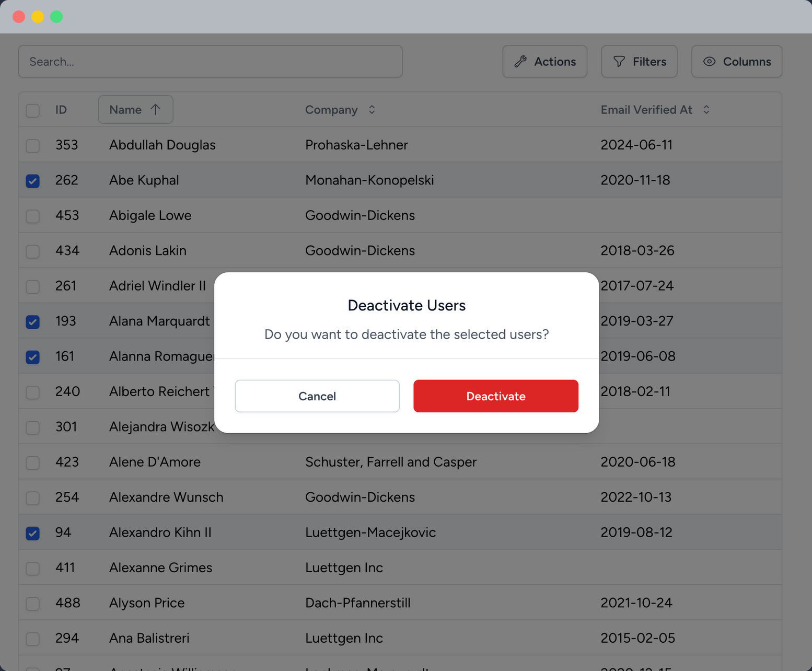
Task: Uncheck the row for Alexandro Kihn II
Action: coord(33,533)
